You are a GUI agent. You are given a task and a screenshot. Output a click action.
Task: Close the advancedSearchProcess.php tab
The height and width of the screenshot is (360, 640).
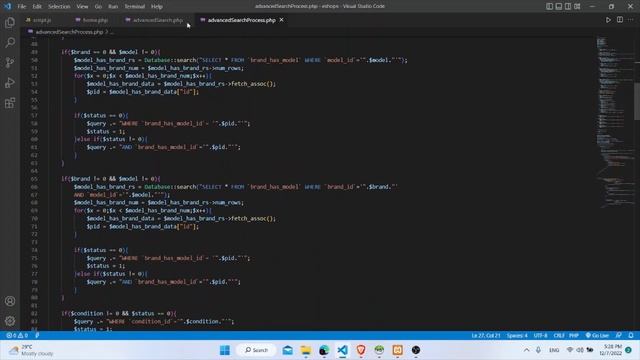click(x=282, y=20)
